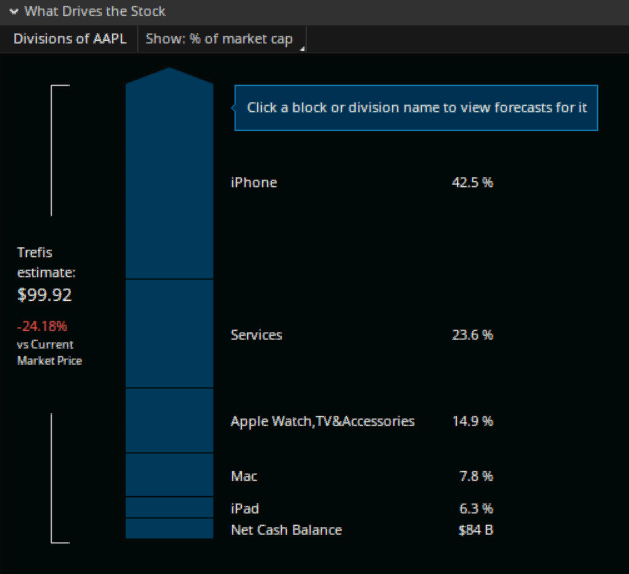Click the 7.8 % Mac value
The width and height of the screenshot is (629, 574).
click(476, 476)
